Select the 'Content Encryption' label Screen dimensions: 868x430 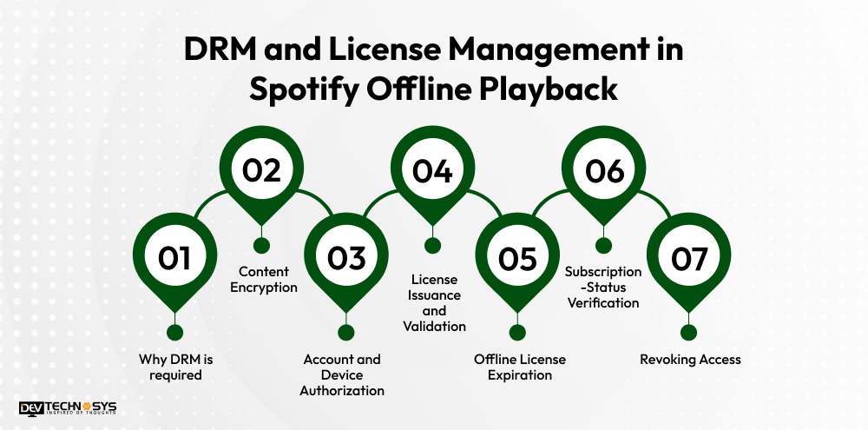point(264,279)
